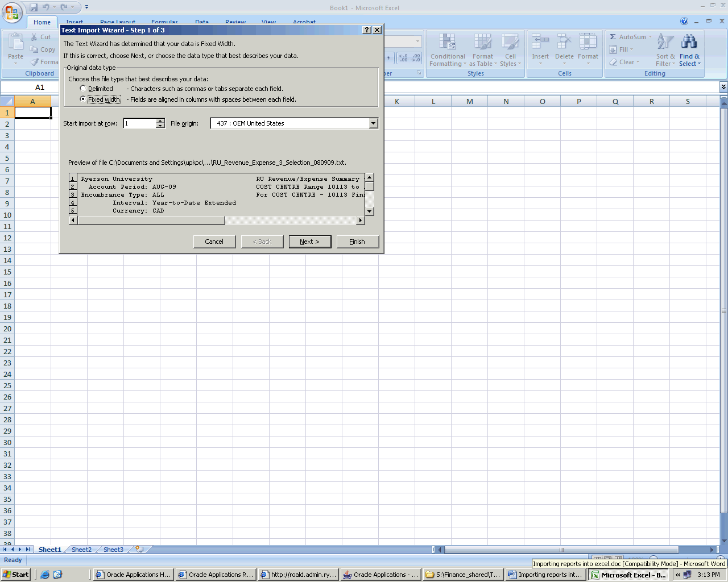728x582 pixels.
Task: Select the Fixed width radio option
Action: 83,99
